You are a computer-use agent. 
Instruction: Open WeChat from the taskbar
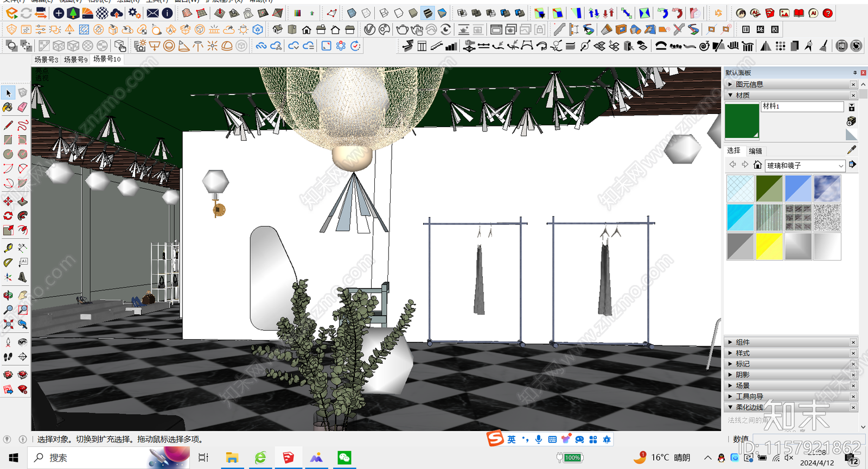coord(344,458)
